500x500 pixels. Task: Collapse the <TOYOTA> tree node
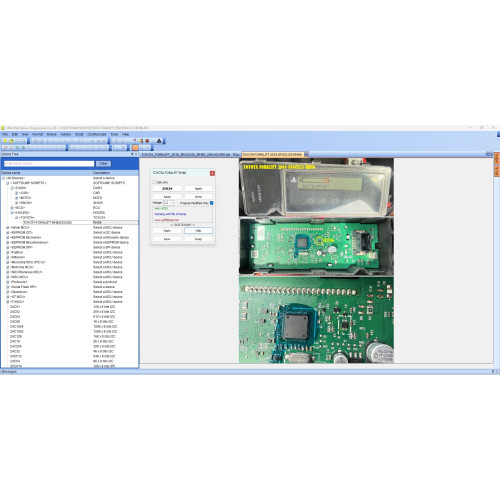17,217
